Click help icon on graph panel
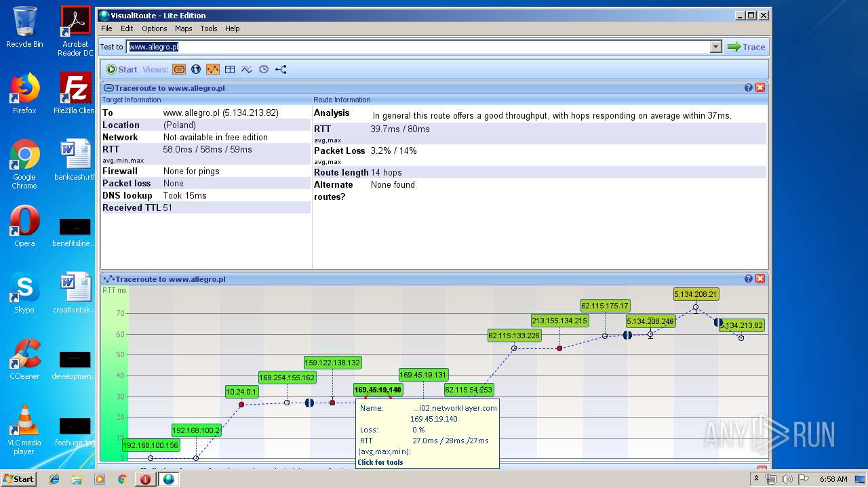The width and height of the screenshot is (868, 488). coord(749,279)
